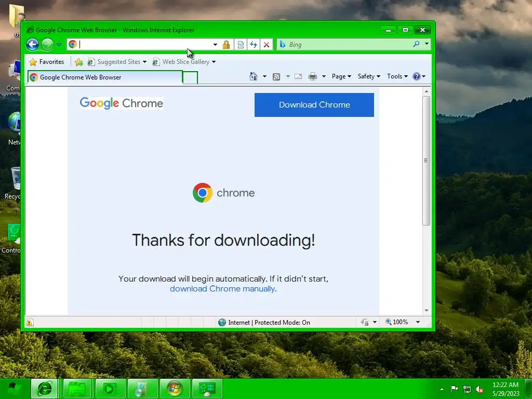Stop loading with the red X icon
This screenshot has width=532, height=399.
point(267,45)
